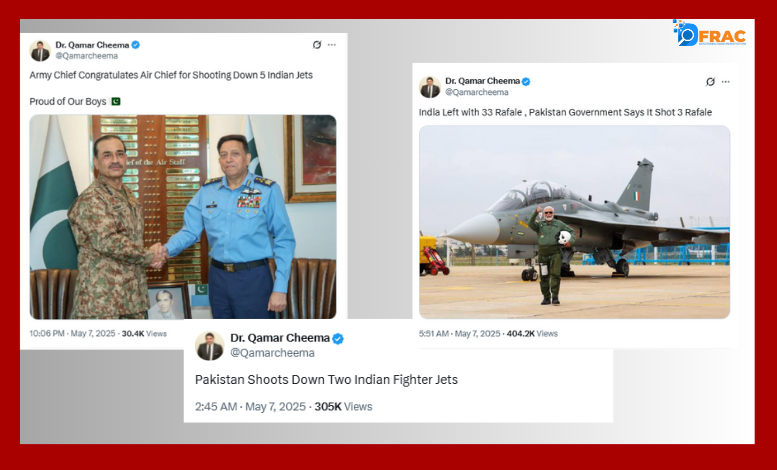This screenshot has width=777, height=470.
Task: Click verified badge on Rafale tweet
Action: [526, 81]
